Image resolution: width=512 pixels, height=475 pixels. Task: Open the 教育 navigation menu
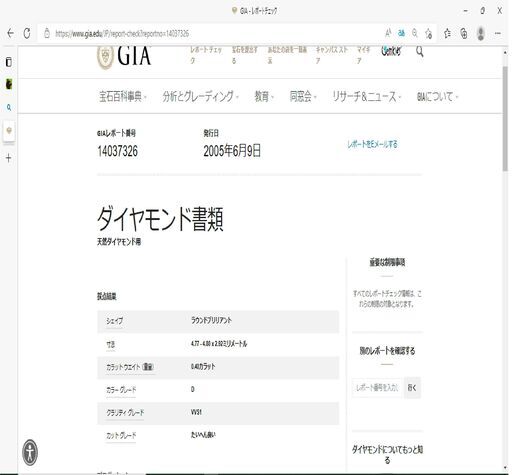(x=264, y=97)
